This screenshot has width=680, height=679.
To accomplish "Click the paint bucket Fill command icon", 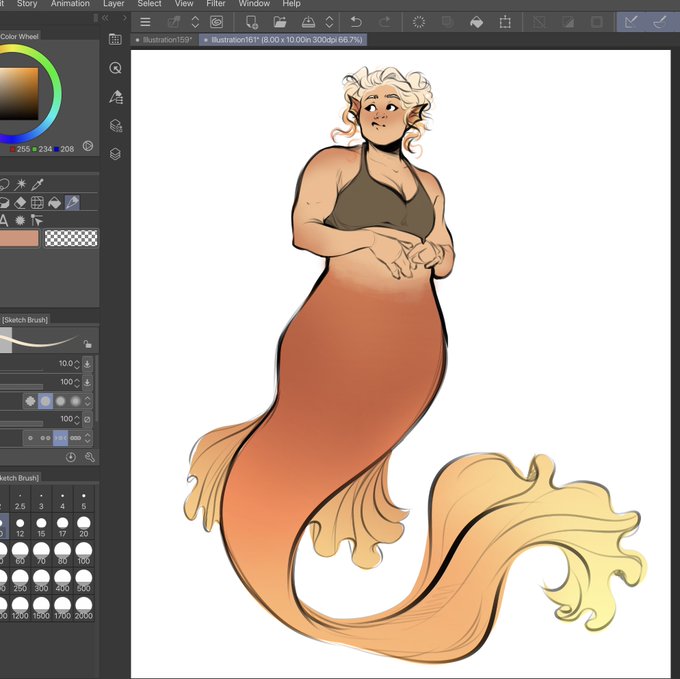I will [x=477, y=22].
